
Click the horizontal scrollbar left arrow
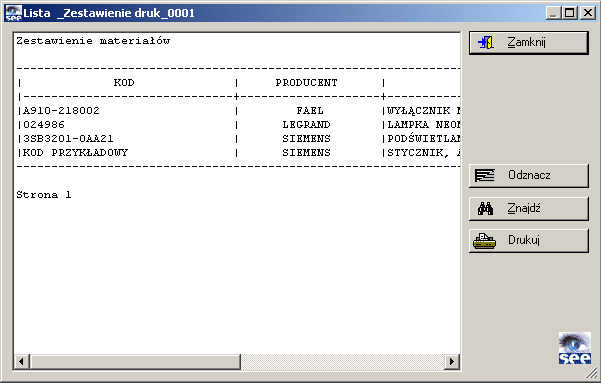pyautogui.click(x=21, y=361)
